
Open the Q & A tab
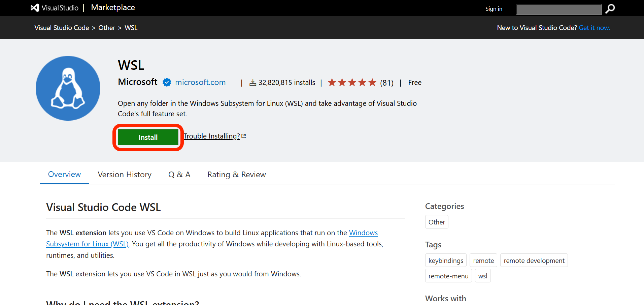click(179, 174)
